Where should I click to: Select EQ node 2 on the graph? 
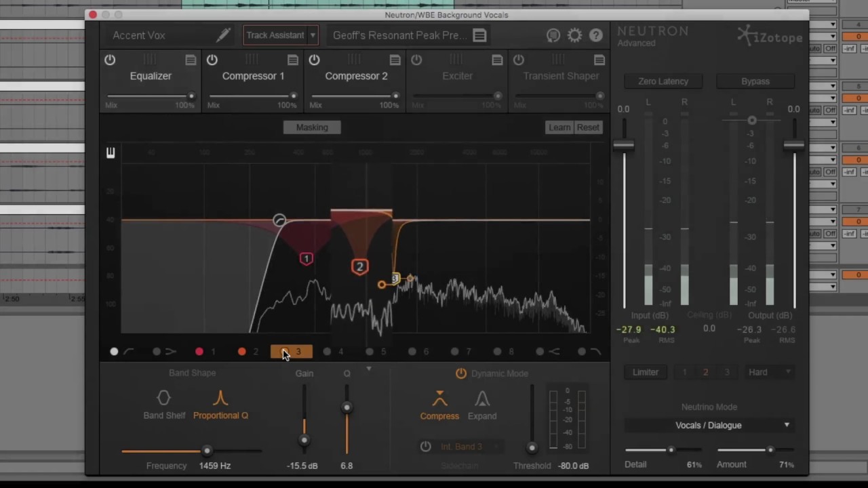[359, 266]
